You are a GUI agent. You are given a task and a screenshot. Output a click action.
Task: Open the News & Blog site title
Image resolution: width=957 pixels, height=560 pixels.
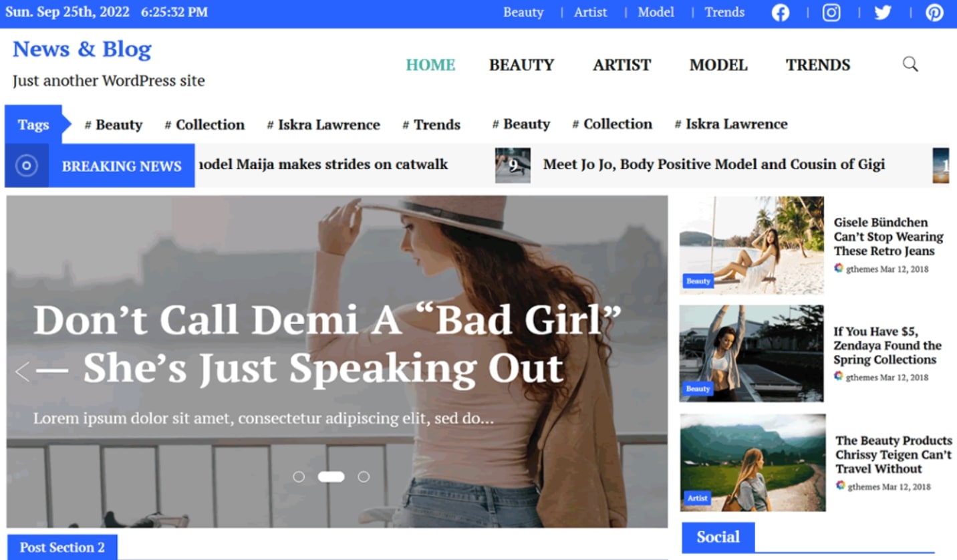pyautogui.click(x=82, y=49)
